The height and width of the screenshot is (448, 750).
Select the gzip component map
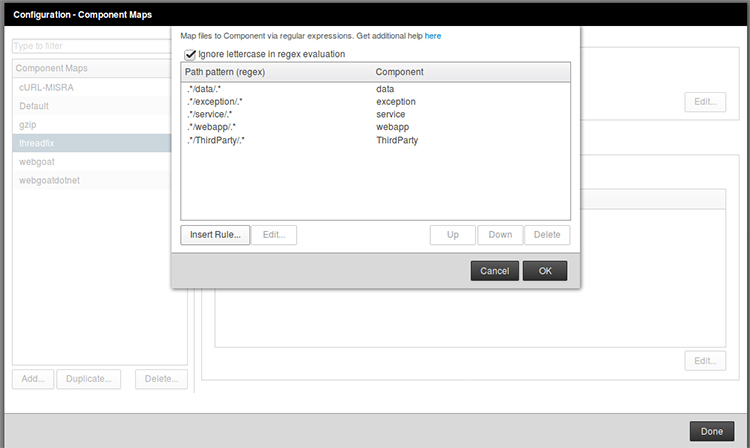[x=30, y=124]
